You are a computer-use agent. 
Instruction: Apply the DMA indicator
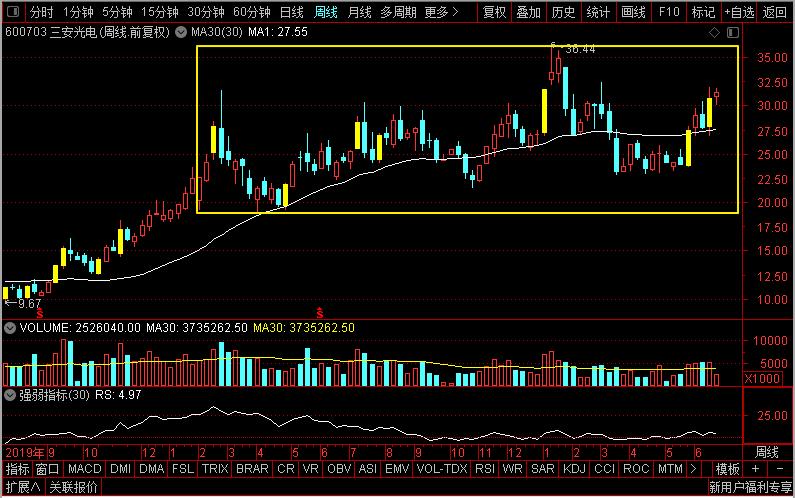click(x=152, y=469)
